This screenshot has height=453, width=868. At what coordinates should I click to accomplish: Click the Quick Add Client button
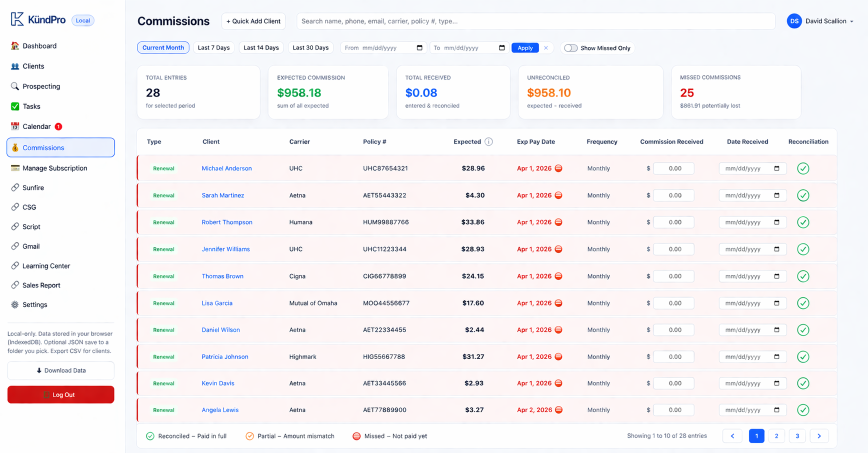click(253, 21)
